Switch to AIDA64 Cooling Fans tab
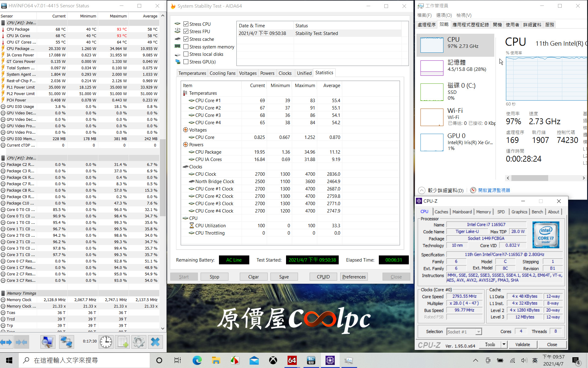 click(x=223, y=73)
